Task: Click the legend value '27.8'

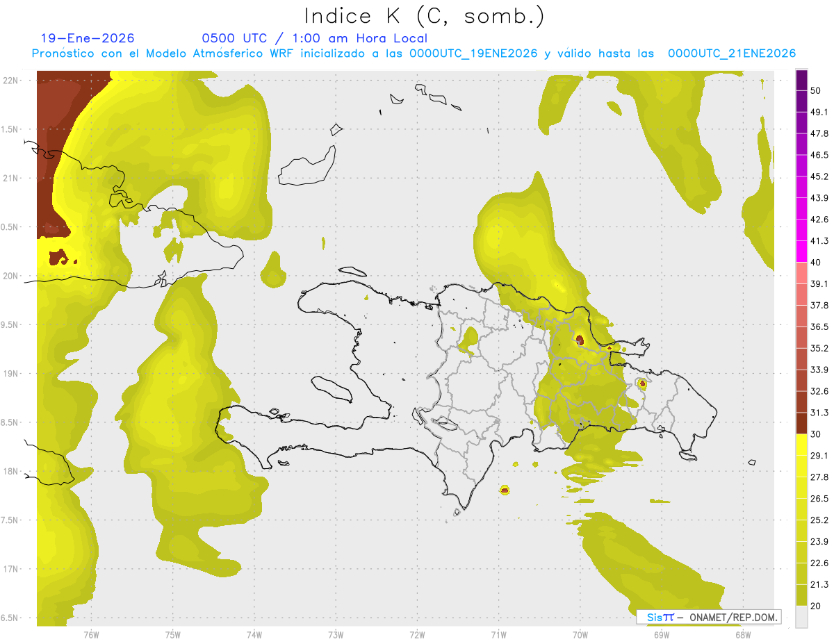Action: 819,477
